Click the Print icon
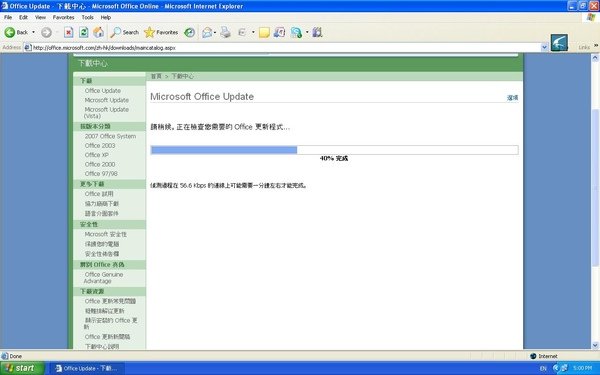Viewport: 600px width, 375px height. pos(225,33)
